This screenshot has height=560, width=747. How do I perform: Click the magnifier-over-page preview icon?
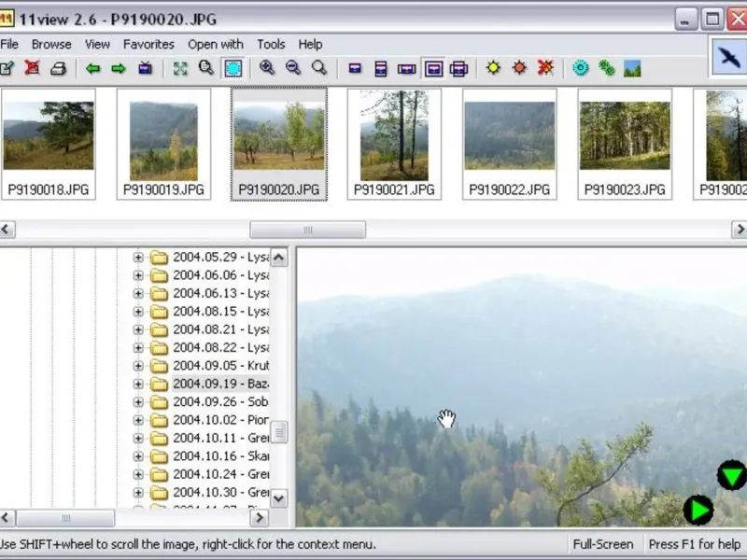click(x=205, y=68)
